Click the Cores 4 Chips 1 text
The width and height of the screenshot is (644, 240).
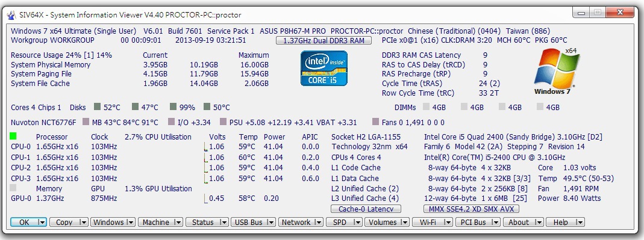click(x=36, y=108)
